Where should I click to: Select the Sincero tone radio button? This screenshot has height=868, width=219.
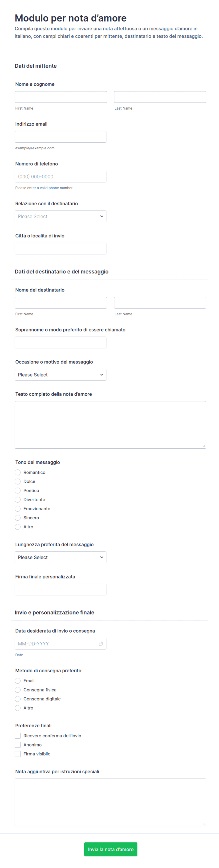18,518
